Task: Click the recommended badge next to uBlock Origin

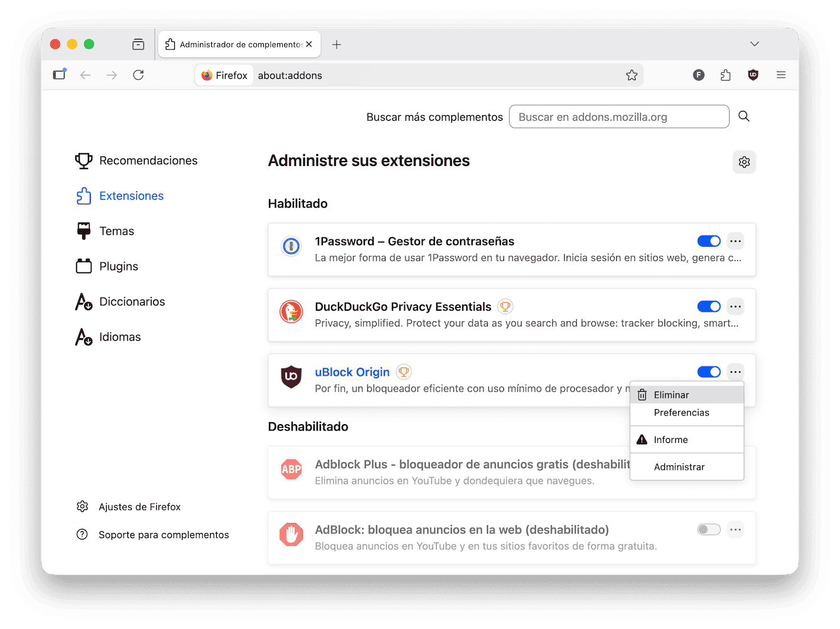Action: click(404, 372)
